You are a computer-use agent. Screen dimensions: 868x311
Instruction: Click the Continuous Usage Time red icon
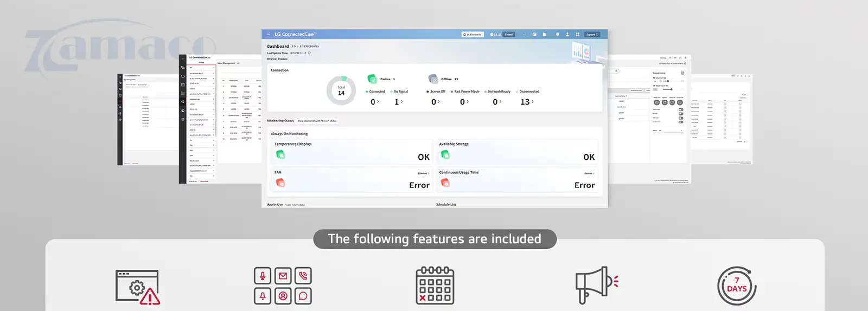click(445, 183)
